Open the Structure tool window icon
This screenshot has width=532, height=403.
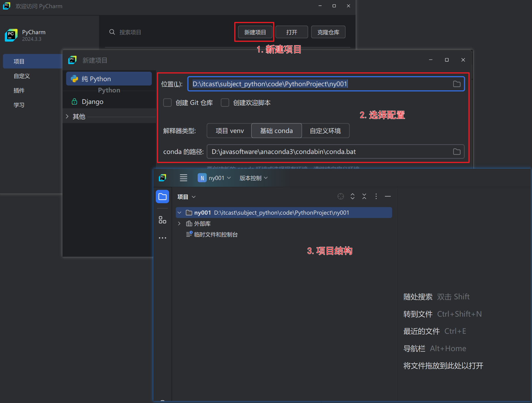(x=162, y=220)
